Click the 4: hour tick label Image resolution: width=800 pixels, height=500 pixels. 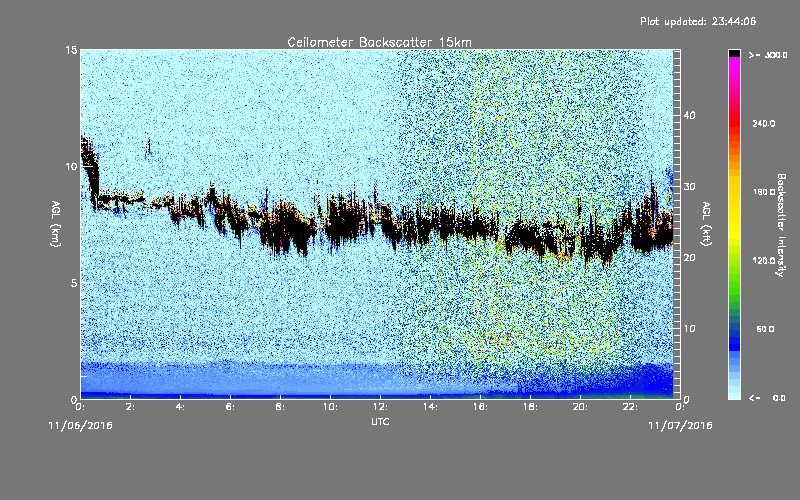pyautogui.click(x=181, y=407)
